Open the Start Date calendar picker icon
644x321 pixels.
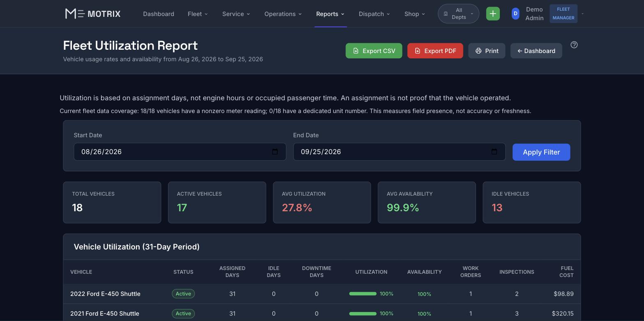275,152
